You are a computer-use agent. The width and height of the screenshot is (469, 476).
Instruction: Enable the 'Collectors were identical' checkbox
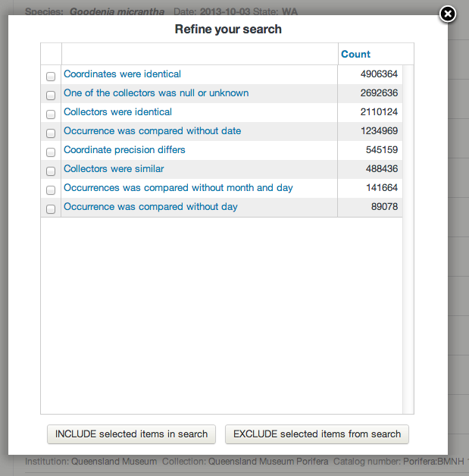pos(51,114)
